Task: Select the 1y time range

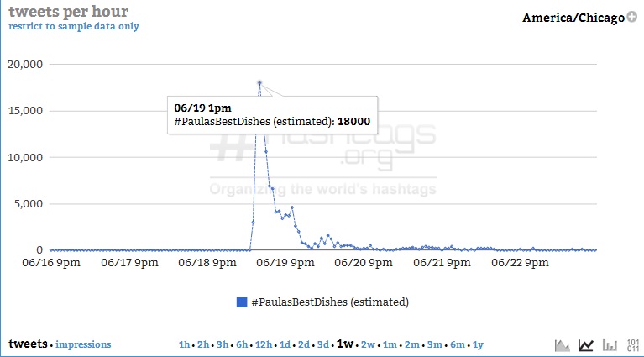Action: tap(478, 344)
